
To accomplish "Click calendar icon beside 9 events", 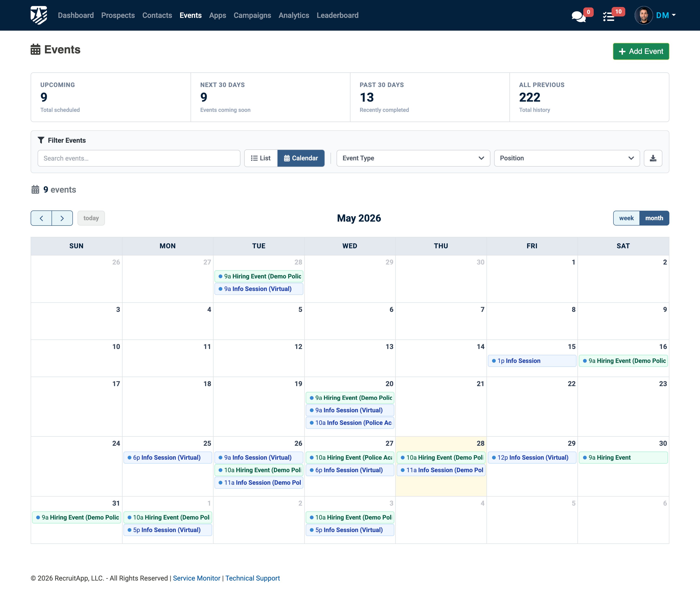I will (x=35, y=190).
